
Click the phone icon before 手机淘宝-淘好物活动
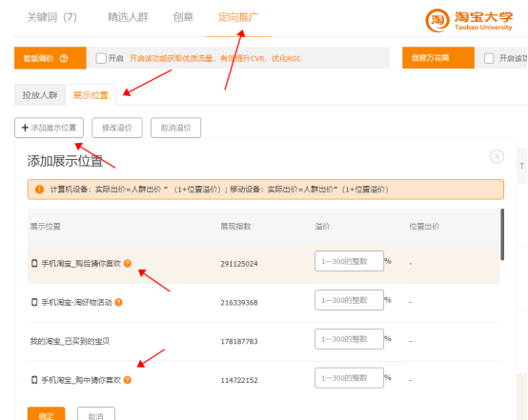tap(34, 302)
